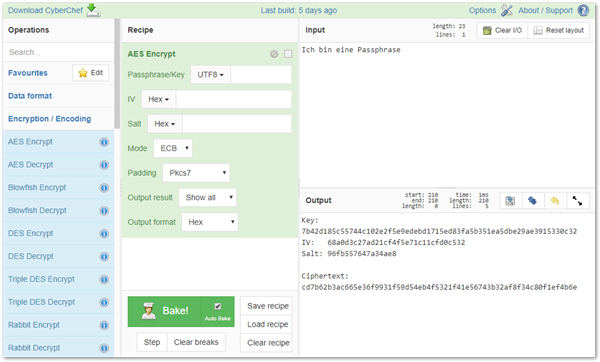Click the star icon on the Edit favourites button
Image resolution: width=600 pixels, height=362 pixels.
pos(83,73)
